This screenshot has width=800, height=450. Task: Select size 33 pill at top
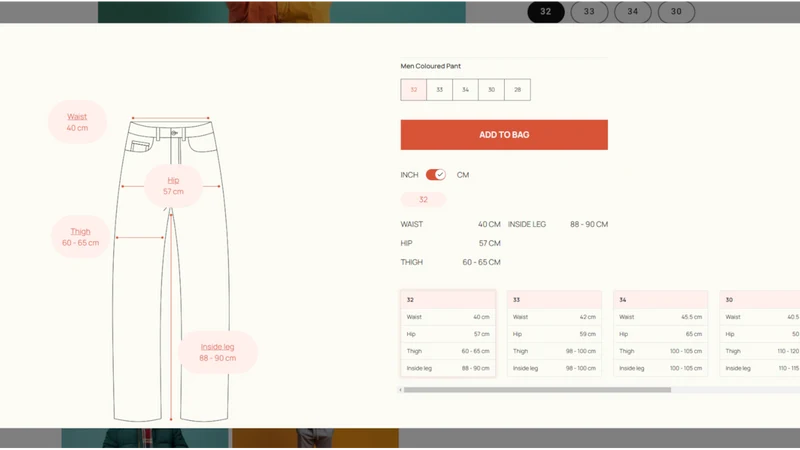click(589, 12)
